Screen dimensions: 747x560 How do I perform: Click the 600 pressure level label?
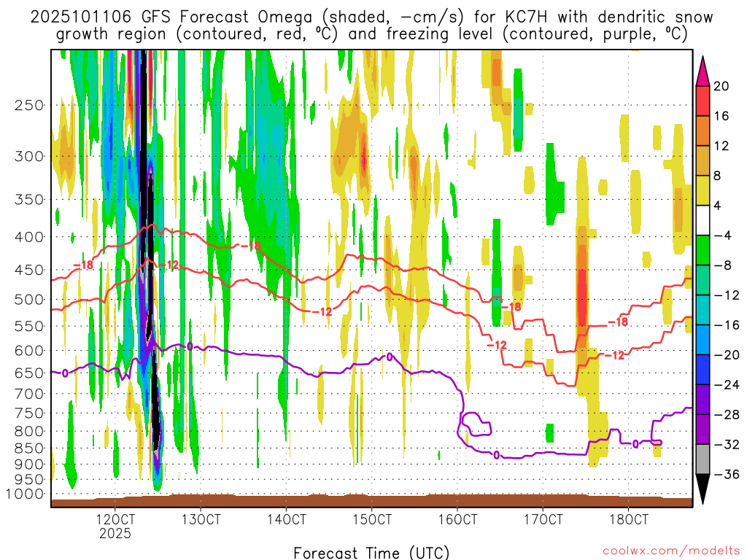(29, 351)
